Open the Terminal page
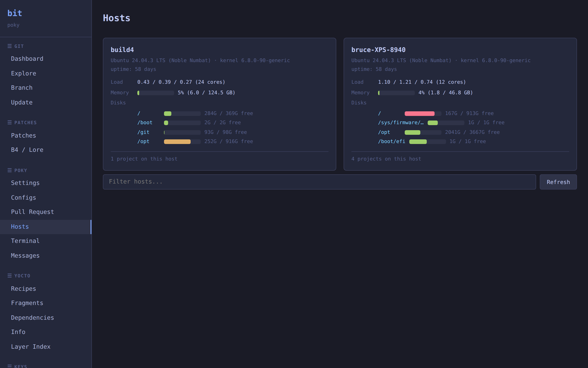Image resolution: width=588 pixels, height=368 pixels. (x=46, y=241)
